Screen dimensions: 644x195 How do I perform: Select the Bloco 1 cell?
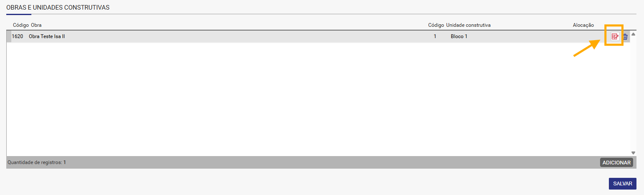point(459,36)
